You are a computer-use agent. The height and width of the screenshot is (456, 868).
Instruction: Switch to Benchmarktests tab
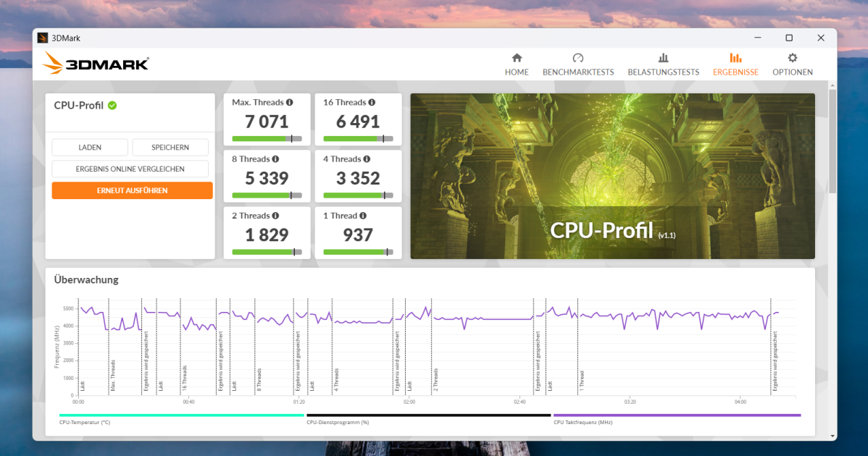coord(578,64)
